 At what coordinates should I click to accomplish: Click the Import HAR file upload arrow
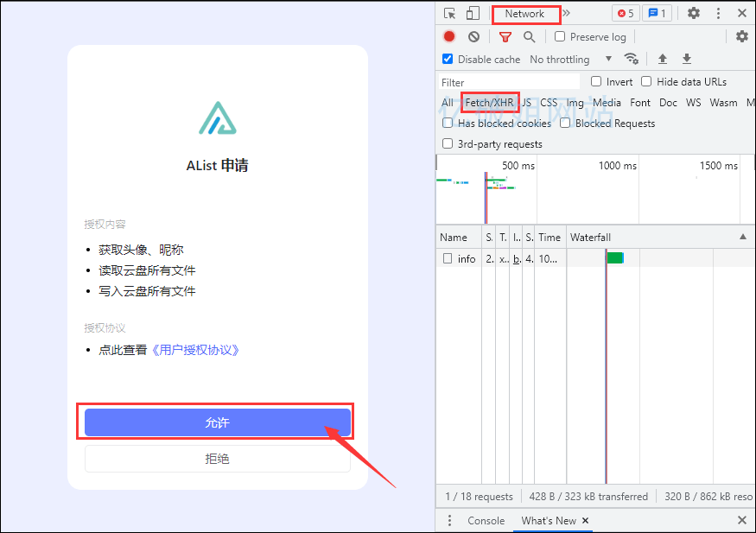(663, 59)
